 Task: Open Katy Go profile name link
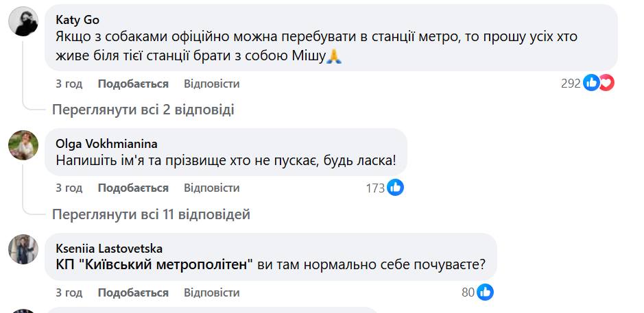point(77,20)
